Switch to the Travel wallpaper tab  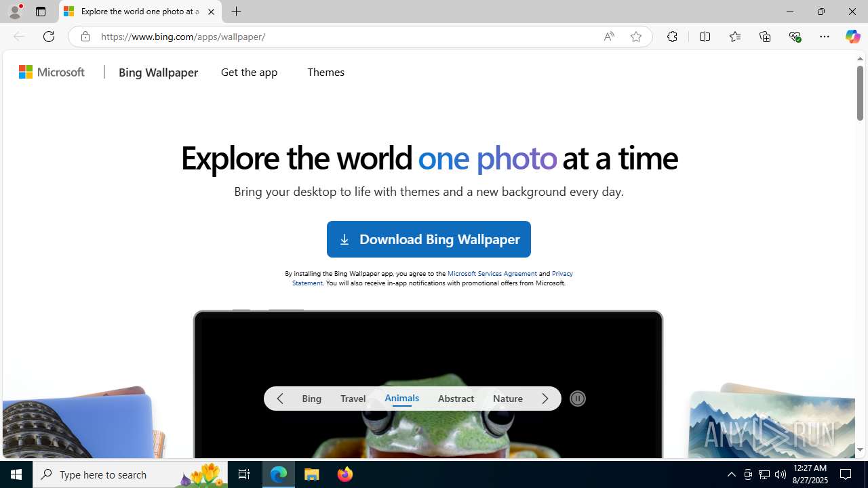(353, 399)
